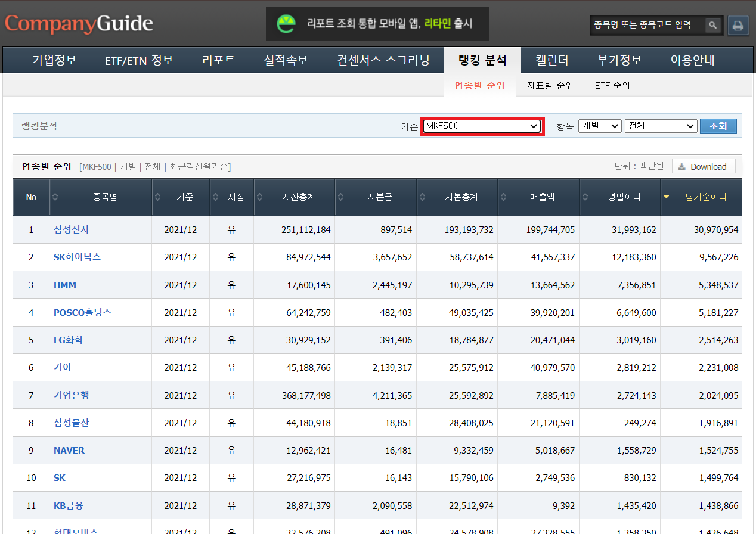
Task: Click the value 1,524,755
Action: 718,450
